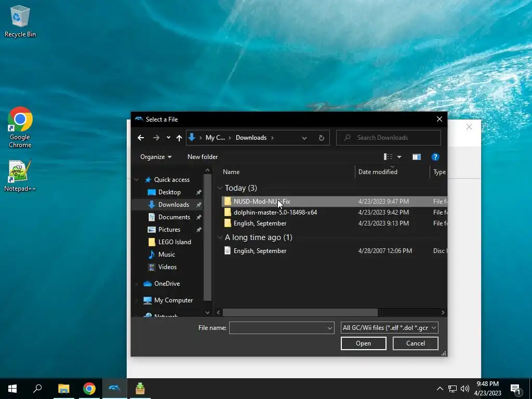This screenshot has width=532, height=399.
Task: Open the taskbar clock showing 9:48 PM
Action: pyautogui.click(x=487, y=389)
